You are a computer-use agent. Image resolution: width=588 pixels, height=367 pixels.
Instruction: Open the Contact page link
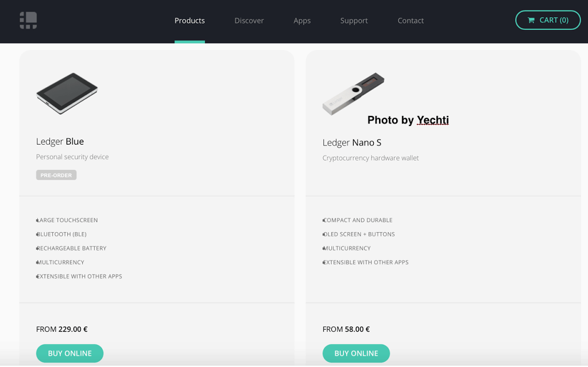click(x=411, y=21)
